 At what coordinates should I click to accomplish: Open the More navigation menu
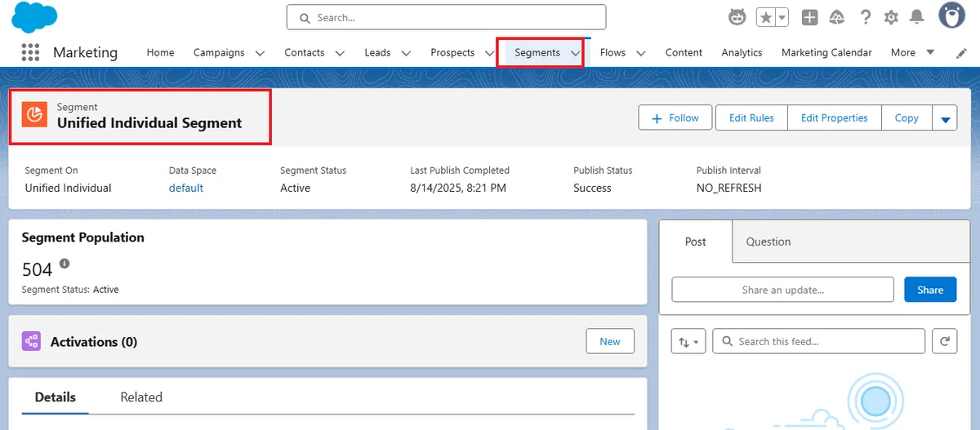(x=912, y=52)
